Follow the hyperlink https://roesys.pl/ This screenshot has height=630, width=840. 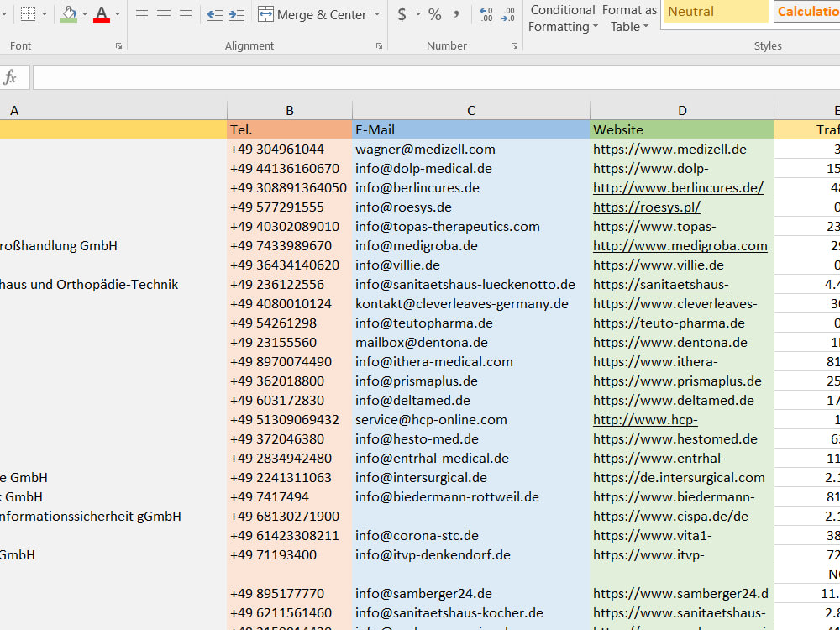pyautogui.click(x=646, y=207)
